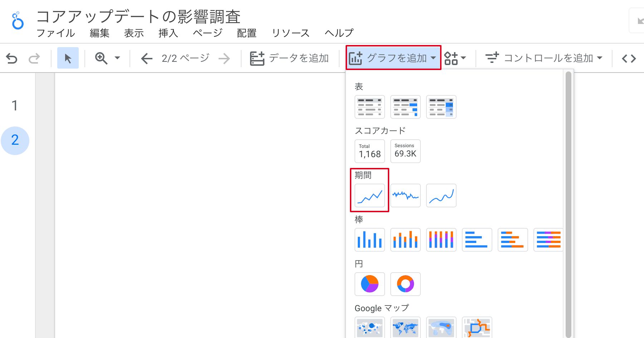Insert a time series chart

click(370, 196)
